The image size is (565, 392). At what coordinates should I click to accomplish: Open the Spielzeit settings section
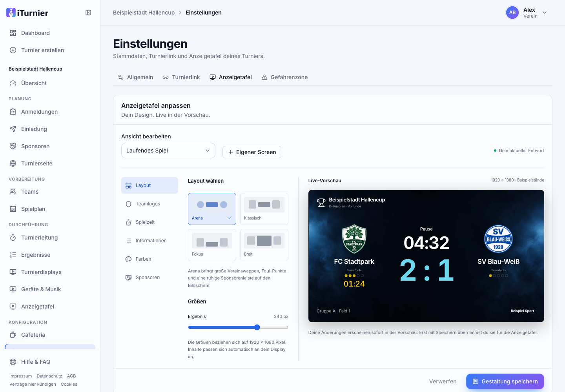(149, 222)
